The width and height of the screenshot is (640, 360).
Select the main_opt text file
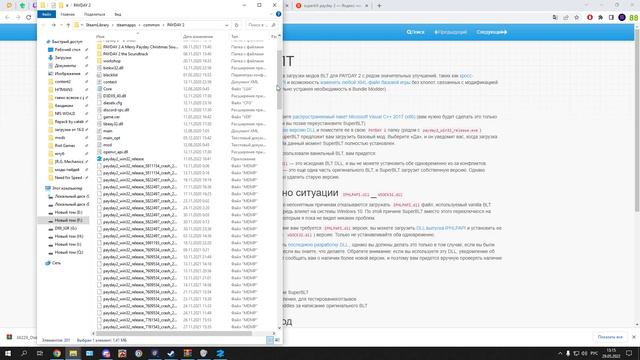(x=111, y=138)
